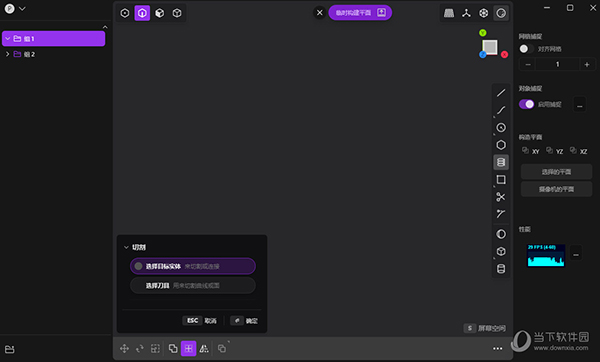
Task: Click the camera plane button
Action: 556,189
